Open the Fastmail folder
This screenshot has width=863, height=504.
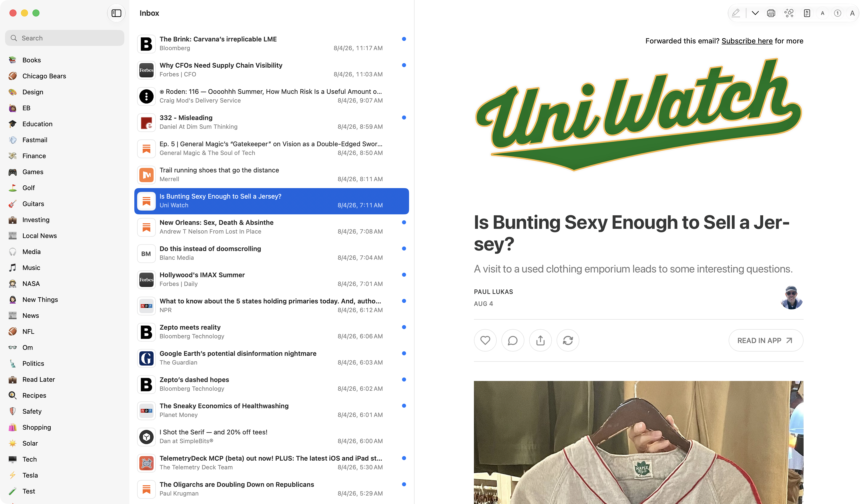(x=35, y=140)
